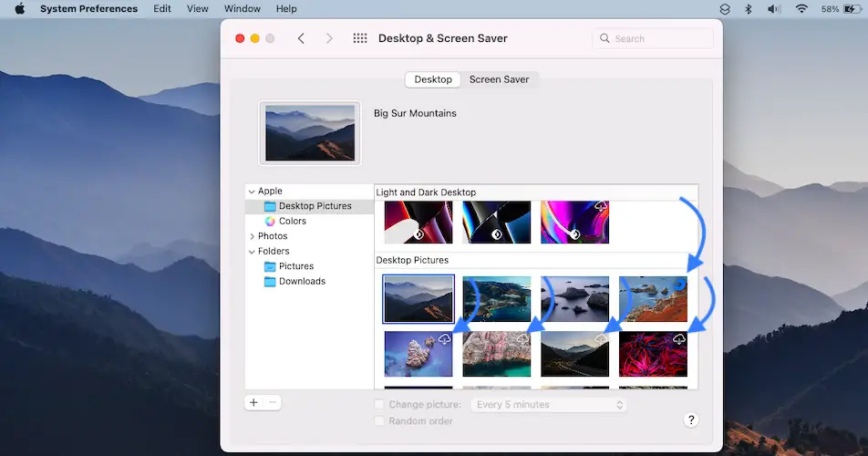Expand the Photos section in sidebar
This screenshot has height=456, width=868.
pos(252,237)
